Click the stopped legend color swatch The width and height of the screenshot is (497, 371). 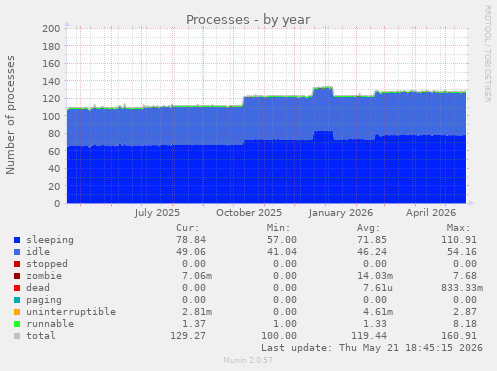pyautogui.click(x=17, y=264)
